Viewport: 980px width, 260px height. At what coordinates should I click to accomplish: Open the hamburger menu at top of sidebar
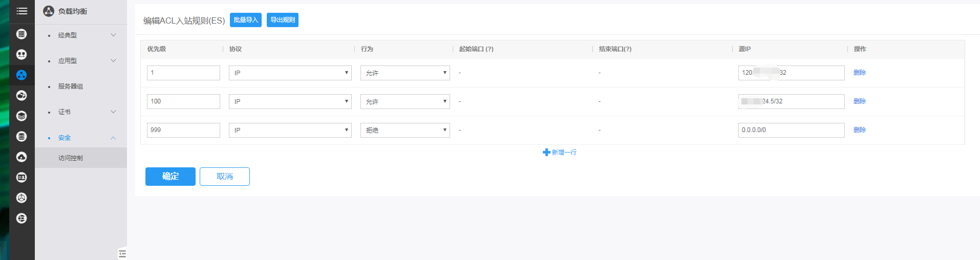coord(22,11)
